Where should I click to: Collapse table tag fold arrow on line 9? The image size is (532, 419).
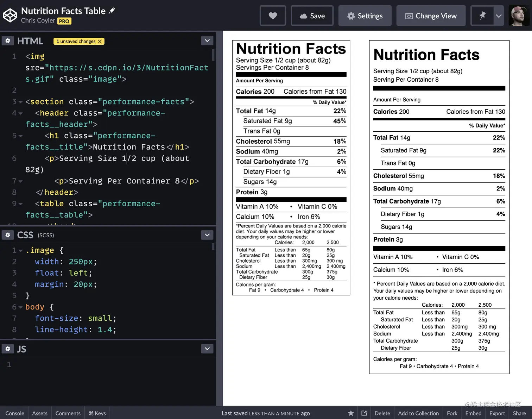click(x=20, y=204)
